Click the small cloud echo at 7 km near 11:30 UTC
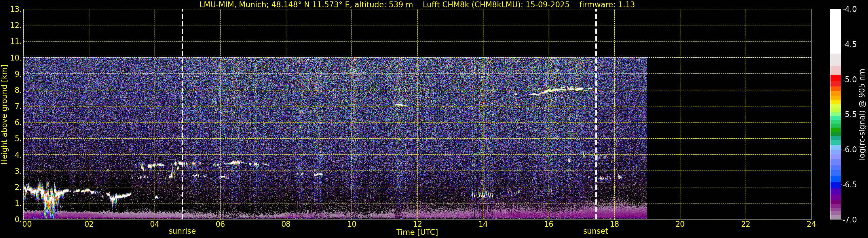 pos(401,105)
